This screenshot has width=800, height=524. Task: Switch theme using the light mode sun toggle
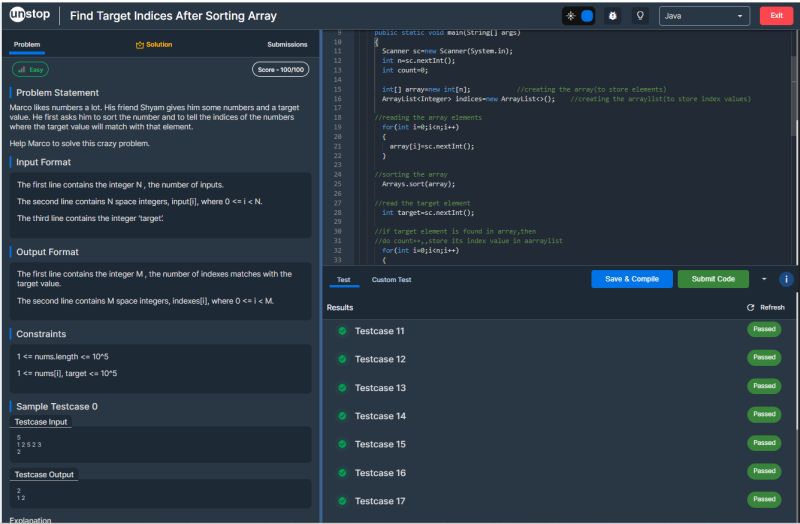(570, 16)
